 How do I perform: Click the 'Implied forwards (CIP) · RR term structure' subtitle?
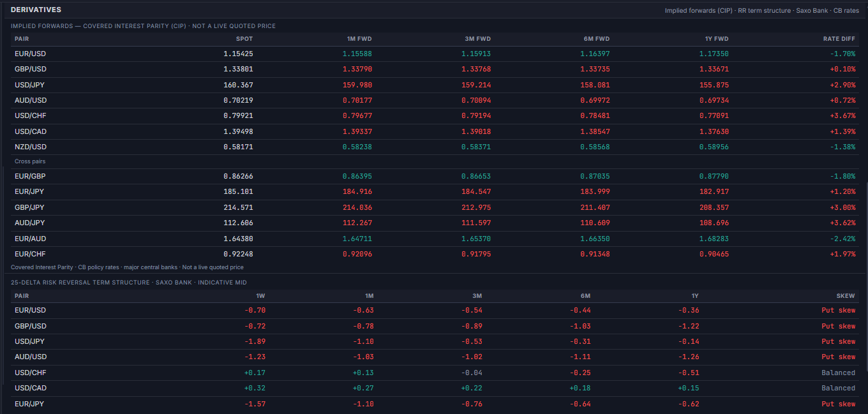tap(728, 11)
